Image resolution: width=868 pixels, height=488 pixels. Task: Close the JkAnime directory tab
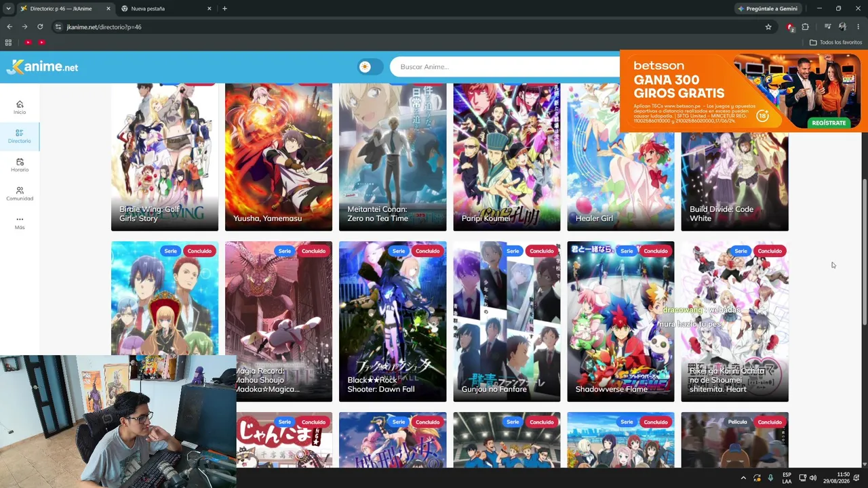click(108, 9)
